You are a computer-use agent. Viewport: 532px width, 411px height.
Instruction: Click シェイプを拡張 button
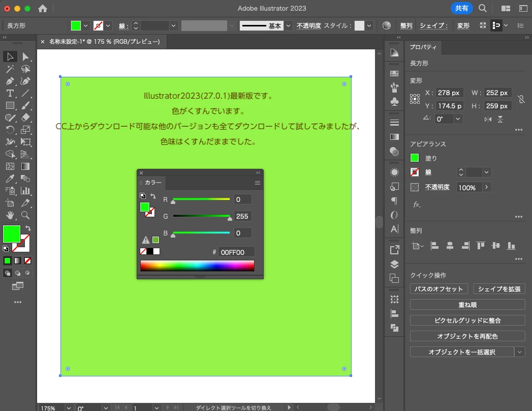[499, 289]
